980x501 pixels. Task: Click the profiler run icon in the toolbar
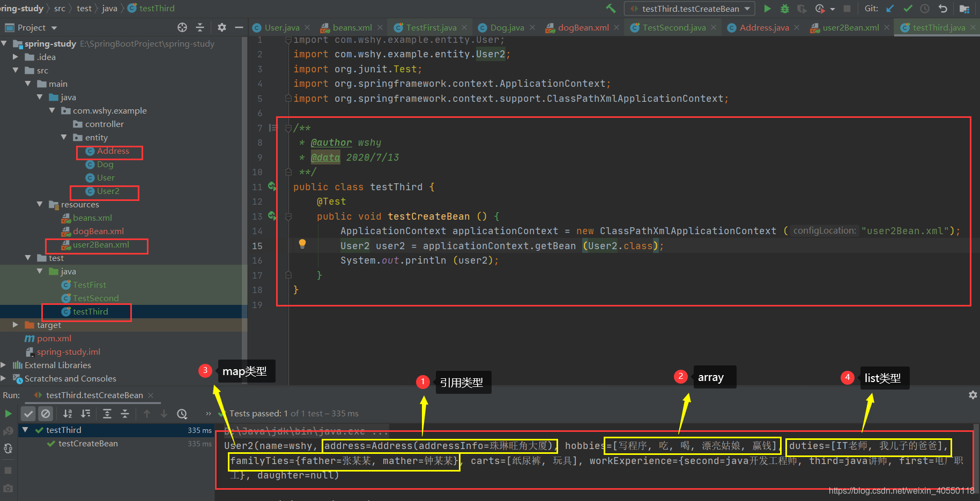pos(820,9)
